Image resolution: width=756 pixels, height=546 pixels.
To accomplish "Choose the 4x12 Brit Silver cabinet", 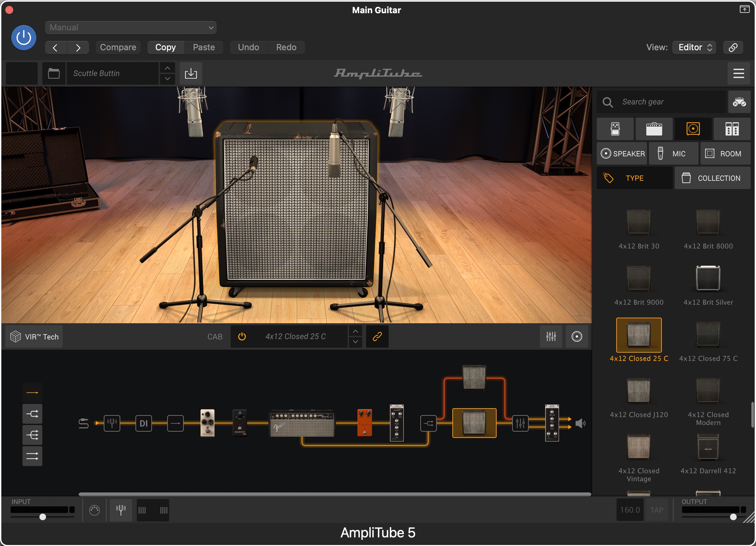I will (x=708, y=286).
